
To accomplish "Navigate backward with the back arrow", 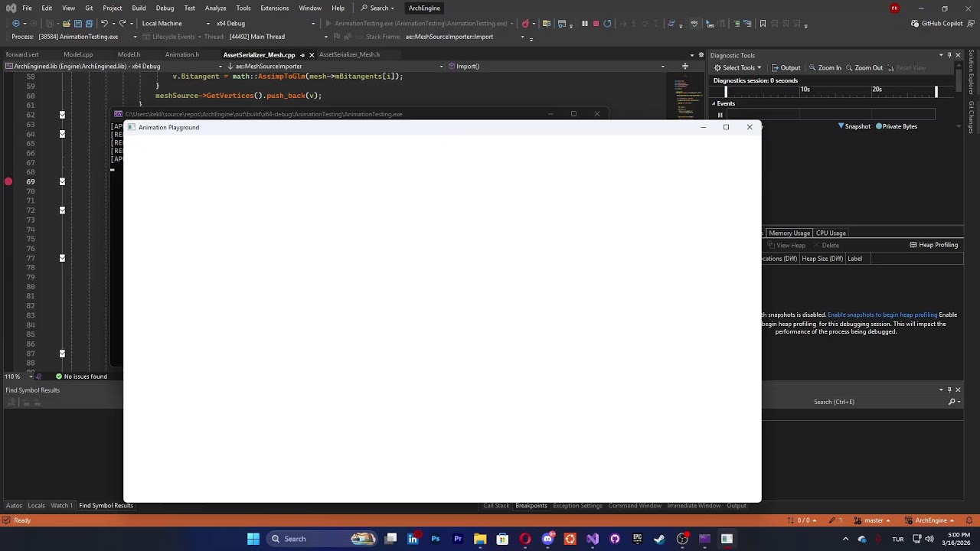I will pyautogui.click(x=15, y=23).
